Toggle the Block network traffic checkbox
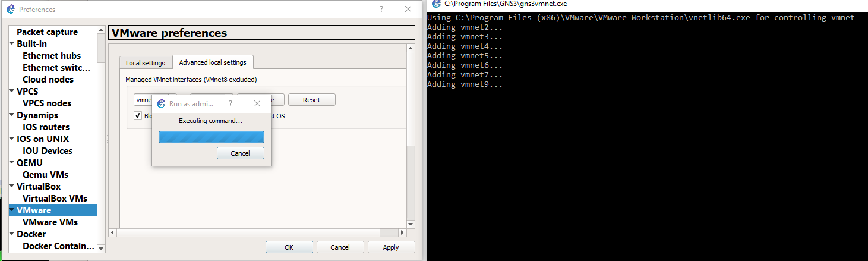This screenshot has height=261, width=868. [138, 116]
